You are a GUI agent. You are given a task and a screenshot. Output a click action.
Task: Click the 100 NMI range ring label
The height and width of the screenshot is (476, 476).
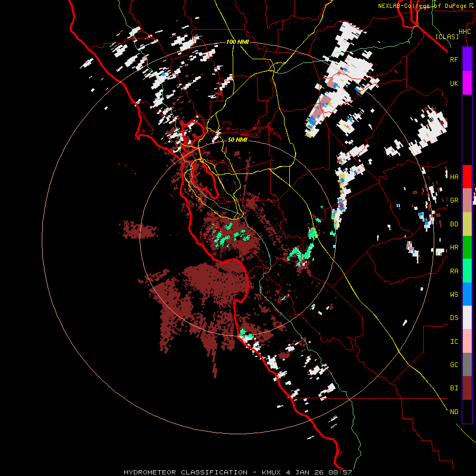pyautogui.click(x=237, y=42)
